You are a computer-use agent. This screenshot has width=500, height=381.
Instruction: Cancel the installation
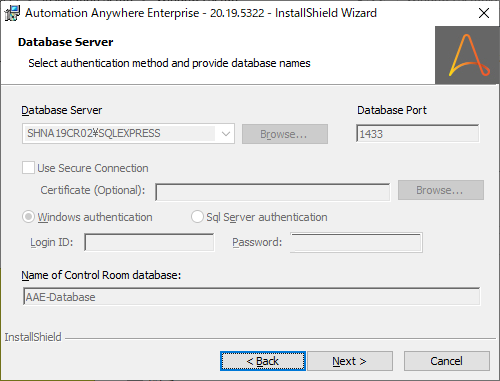point(447,361)
